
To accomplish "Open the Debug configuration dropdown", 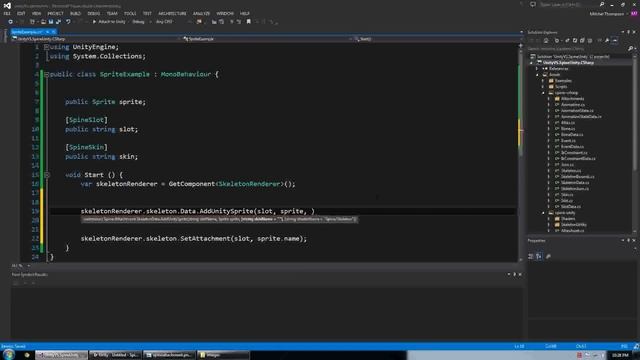I will 140,22.
